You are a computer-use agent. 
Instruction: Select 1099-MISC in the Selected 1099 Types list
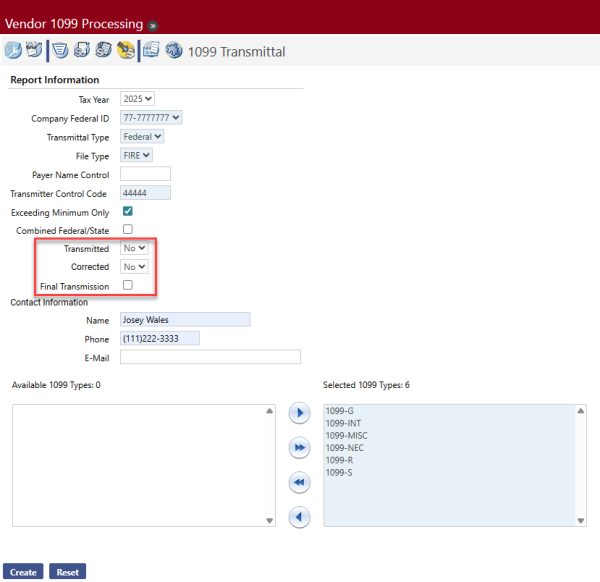click(345, 435)
